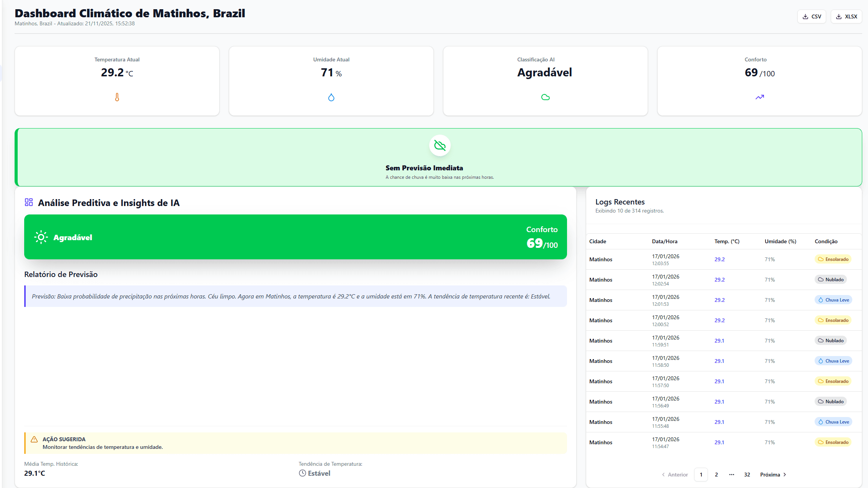
Task: Go to the next logs page with Próxima
Action: click(773, 475)
